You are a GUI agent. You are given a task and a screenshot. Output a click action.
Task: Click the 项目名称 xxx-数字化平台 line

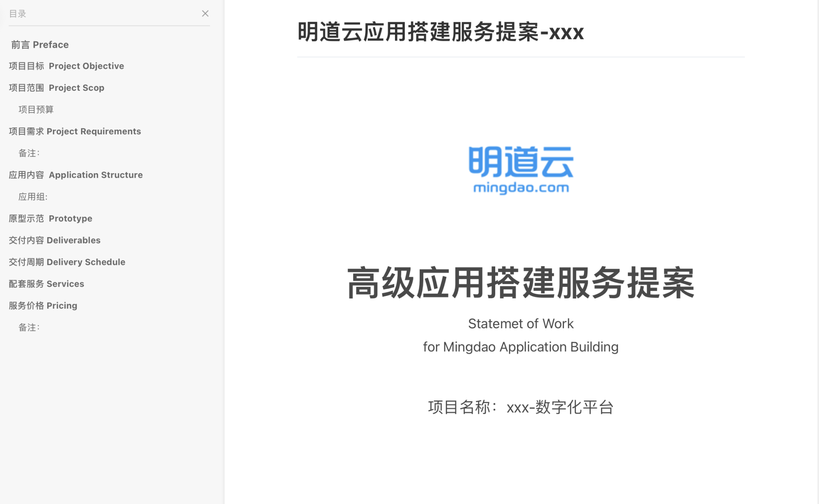[521, 407]
